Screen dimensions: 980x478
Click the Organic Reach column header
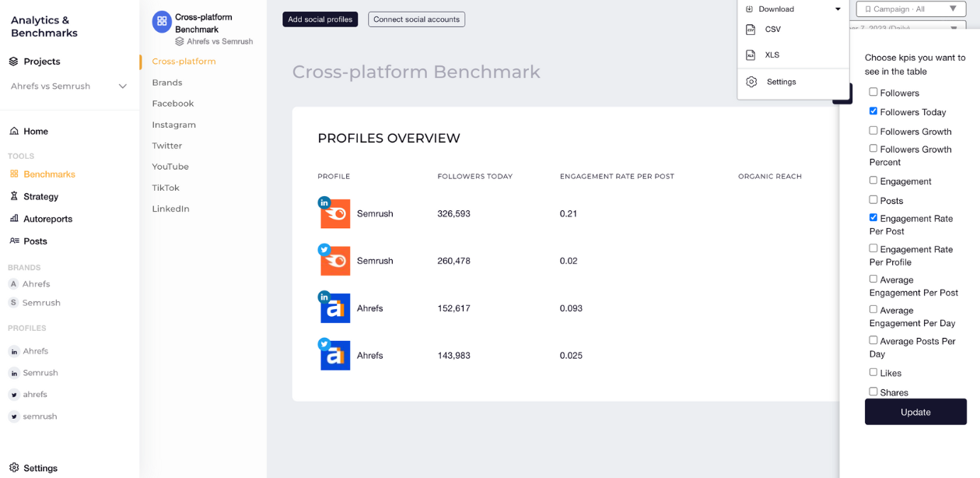pos(770,177)
